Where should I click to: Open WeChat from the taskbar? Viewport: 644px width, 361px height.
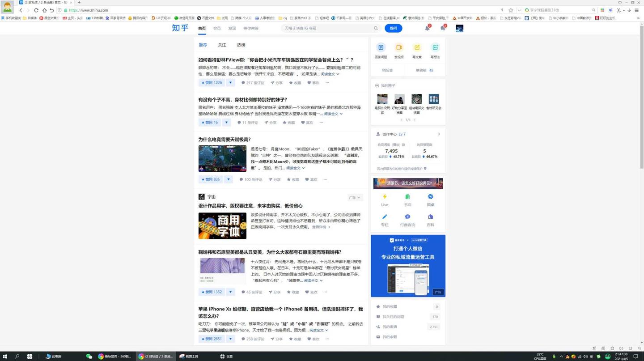pyautogui.click(x=89, y=357)
